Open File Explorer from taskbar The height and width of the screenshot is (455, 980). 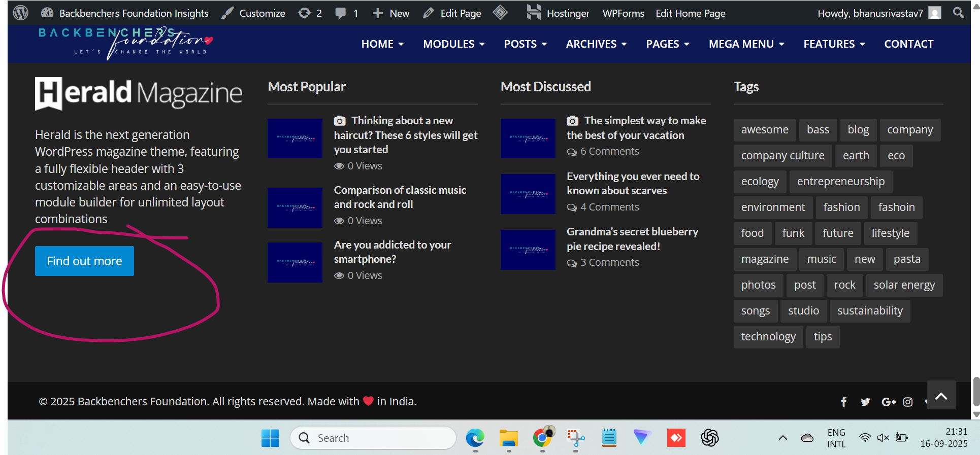tap(509, 438)
